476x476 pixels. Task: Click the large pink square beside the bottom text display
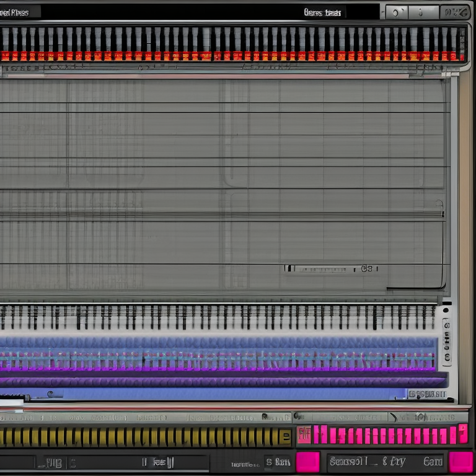(x=308, y=462)
